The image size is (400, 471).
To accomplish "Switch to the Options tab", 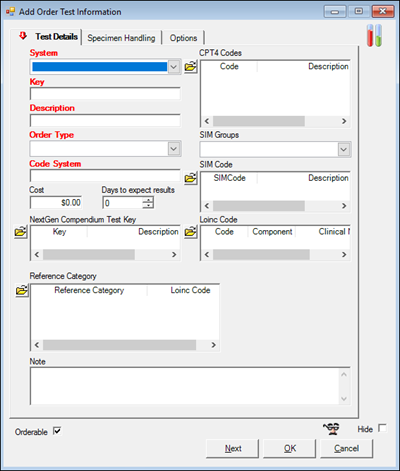I will (x=183, y=38).
